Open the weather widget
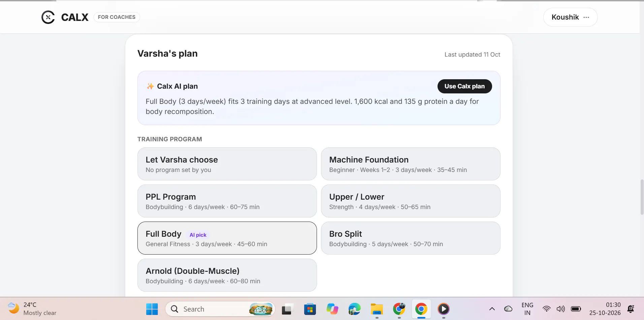This screenshot has width=644, height=320. pos(32,309)
